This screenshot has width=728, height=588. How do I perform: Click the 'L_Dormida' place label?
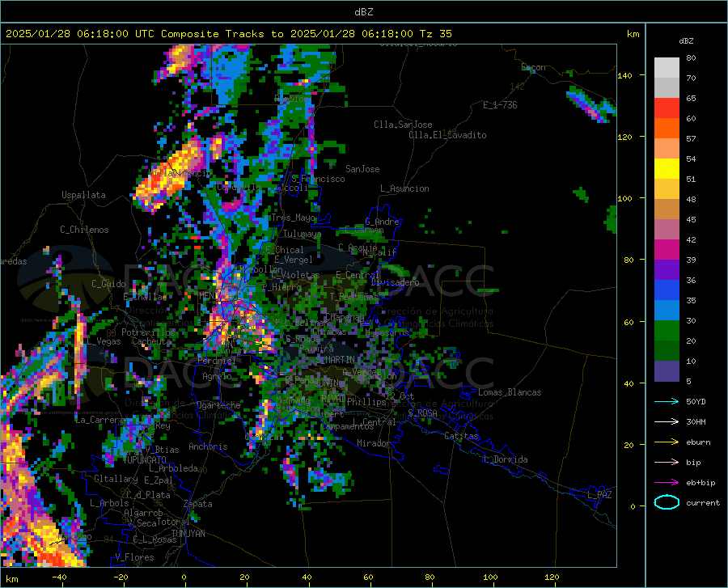[x=505, y=459]
